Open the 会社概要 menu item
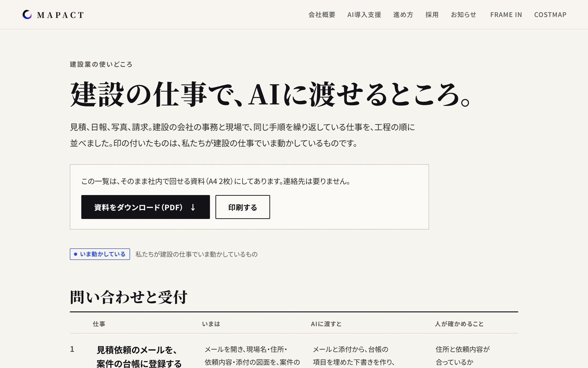The height and width of the screenshot is (368, 588). point(322,15)
